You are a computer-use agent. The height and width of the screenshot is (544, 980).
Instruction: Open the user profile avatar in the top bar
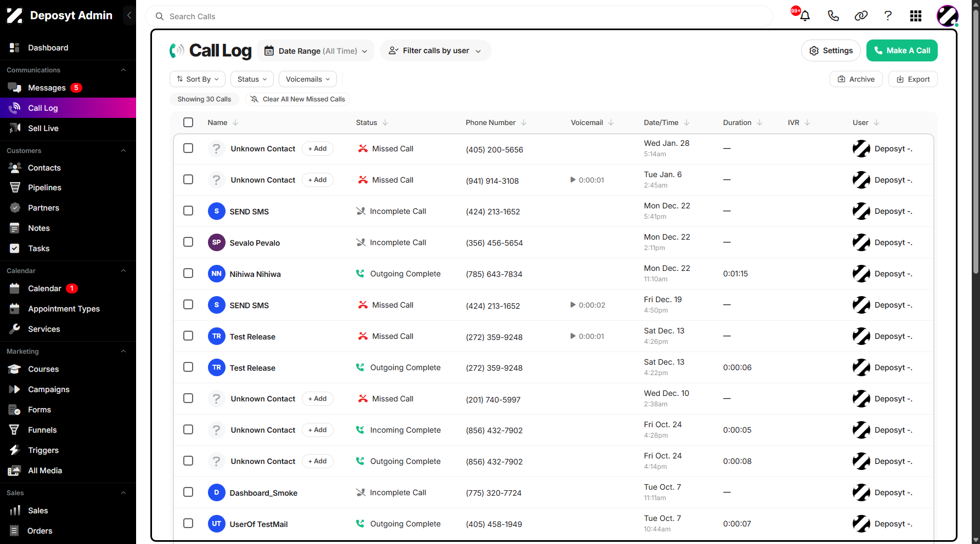[x=947, y=16]
